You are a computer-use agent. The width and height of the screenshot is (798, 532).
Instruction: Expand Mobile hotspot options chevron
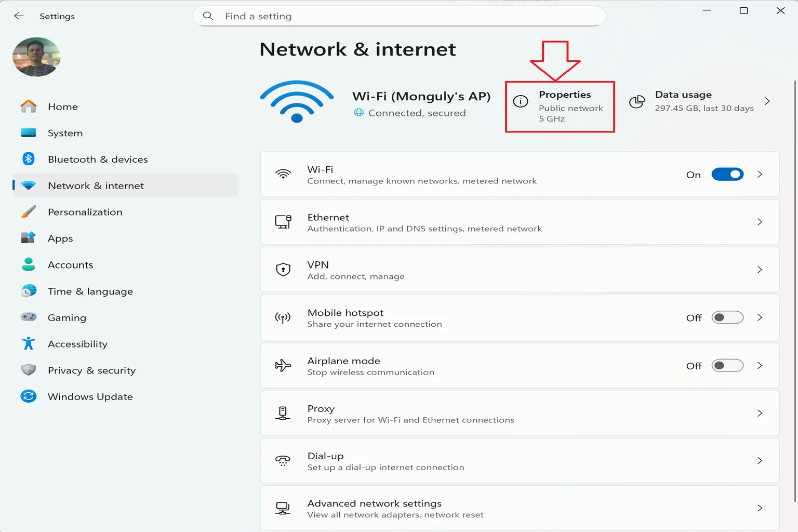click(x=760, y=317)
